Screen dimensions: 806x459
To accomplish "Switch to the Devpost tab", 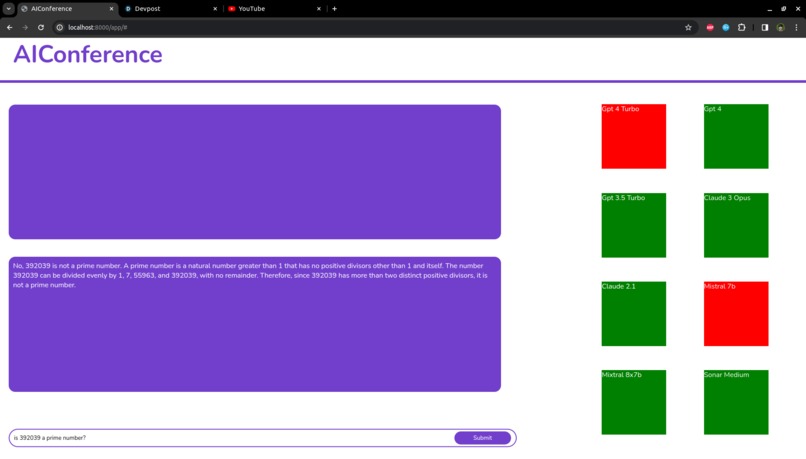I will pos(171,9).
